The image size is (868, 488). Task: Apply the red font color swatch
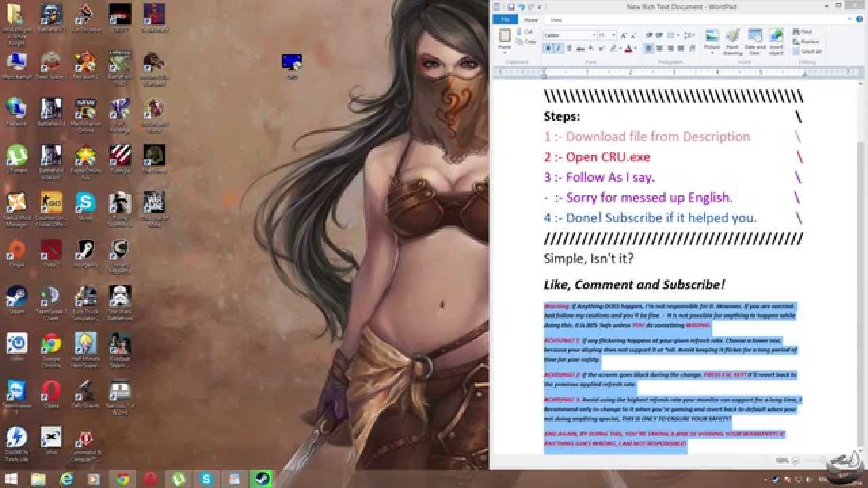pyautogui.click(x=629, y=48)
